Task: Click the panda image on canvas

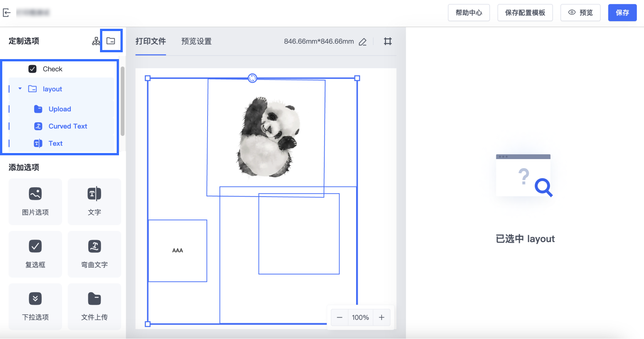Action: 269,137
